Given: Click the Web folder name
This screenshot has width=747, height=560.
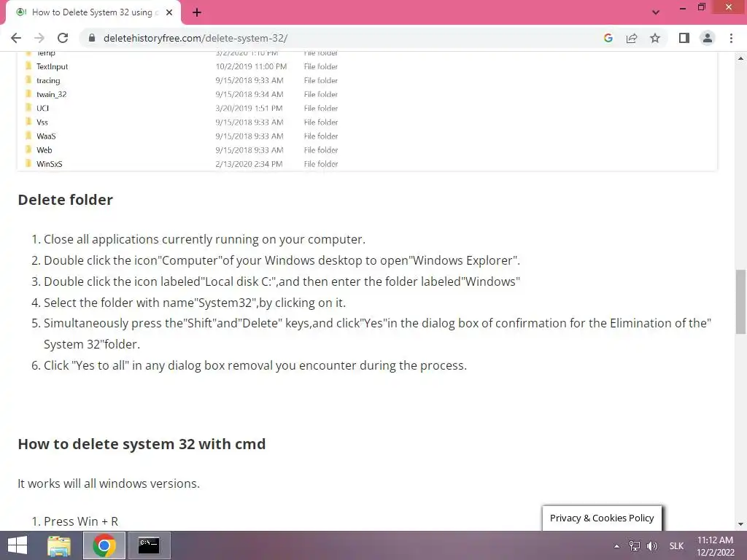Looking at the screenshot, I should click(44, 150).
